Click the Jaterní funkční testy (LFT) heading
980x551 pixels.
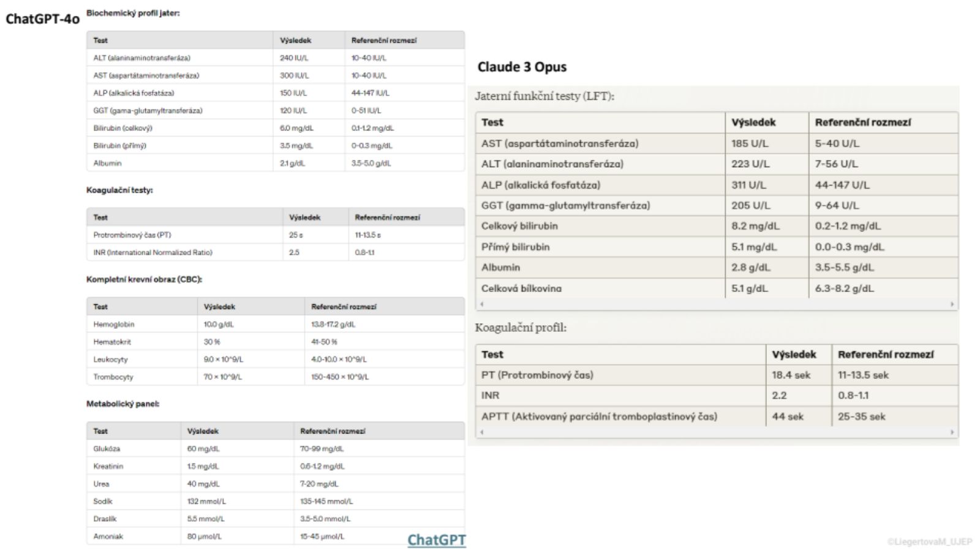tap(544, 96)
